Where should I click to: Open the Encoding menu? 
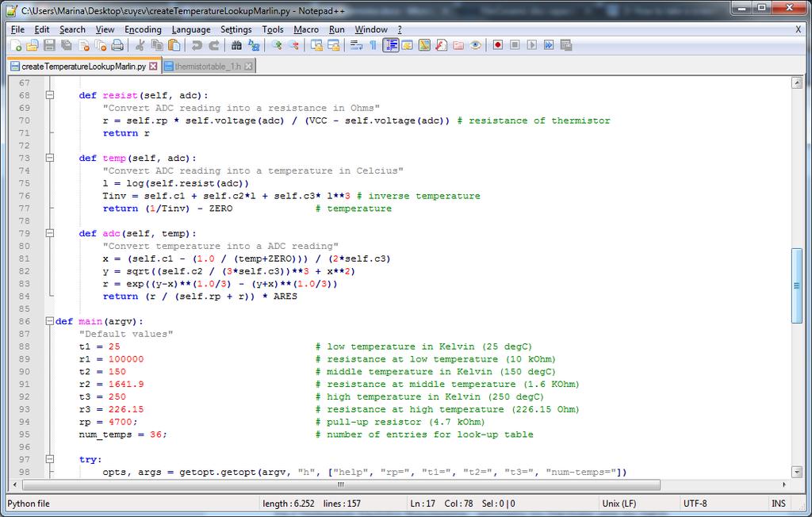143,29
